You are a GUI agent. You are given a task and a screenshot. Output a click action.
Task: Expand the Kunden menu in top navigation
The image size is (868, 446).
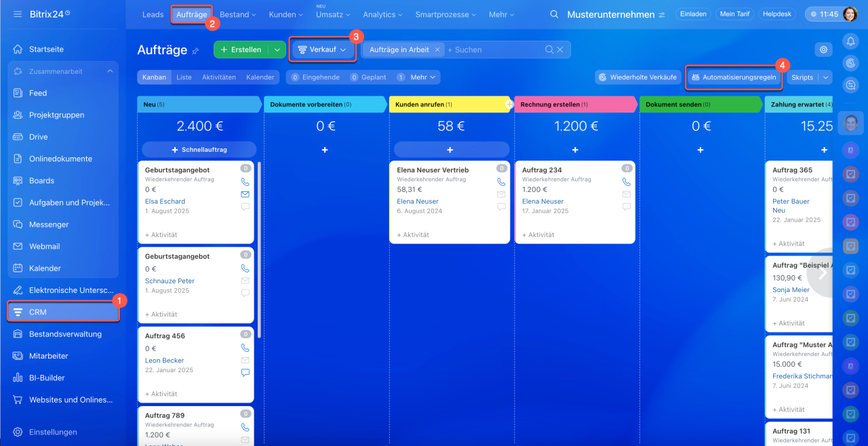pyautogui.click(x=286, y=14)
